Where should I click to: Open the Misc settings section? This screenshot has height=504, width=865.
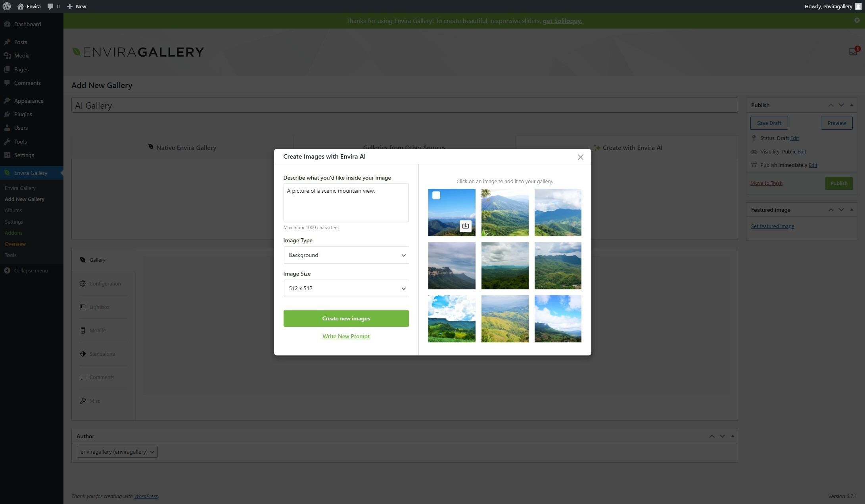click(95, 401)
